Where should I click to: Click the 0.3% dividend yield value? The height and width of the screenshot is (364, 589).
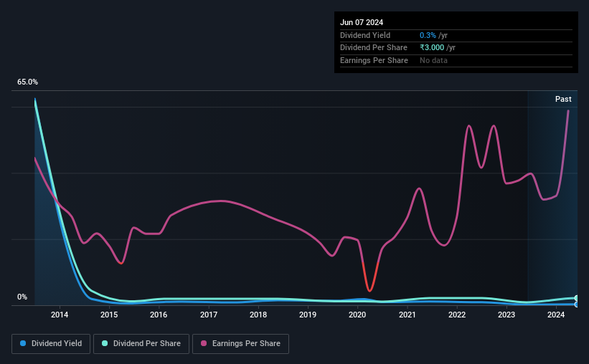[428, 35]
